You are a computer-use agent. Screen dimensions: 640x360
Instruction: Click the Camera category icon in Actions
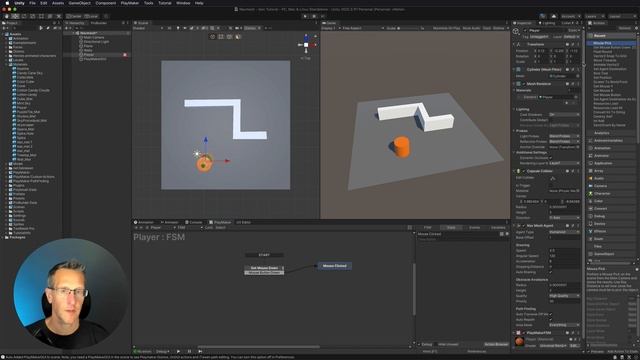591,186
